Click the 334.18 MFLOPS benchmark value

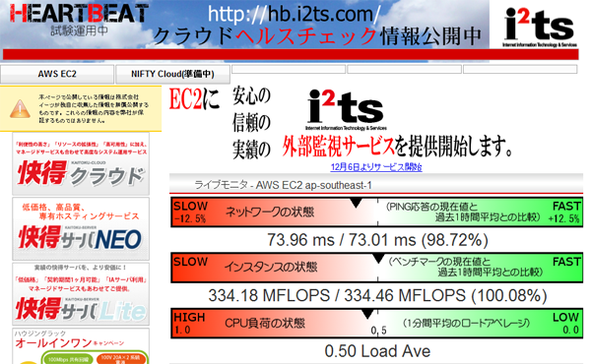(x=377, y=295)
